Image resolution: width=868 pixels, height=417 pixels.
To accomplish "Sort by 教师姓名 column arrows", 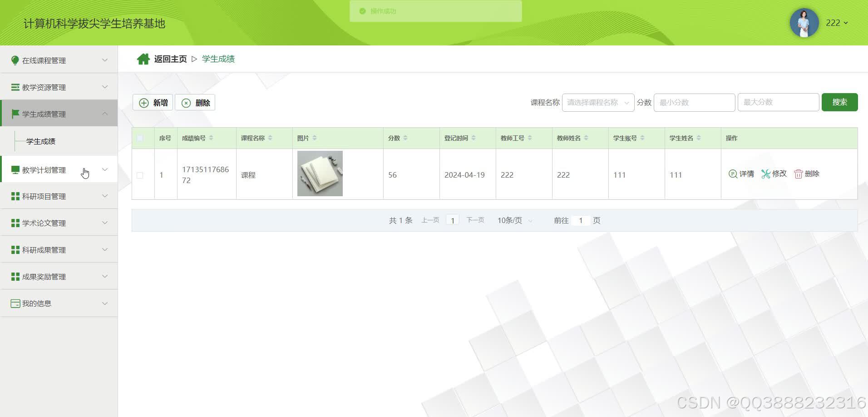I will click(x=586, y=138).
